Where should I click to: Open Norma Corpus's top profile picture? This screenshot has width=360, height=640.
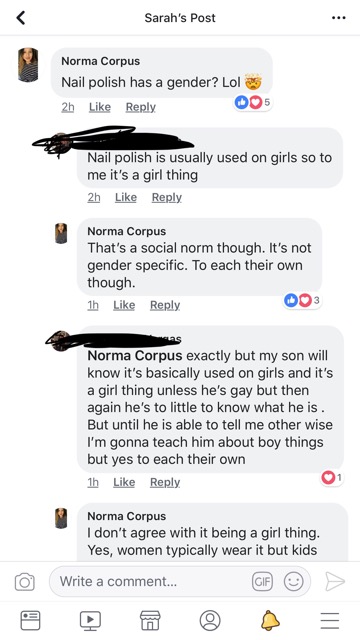28,65
